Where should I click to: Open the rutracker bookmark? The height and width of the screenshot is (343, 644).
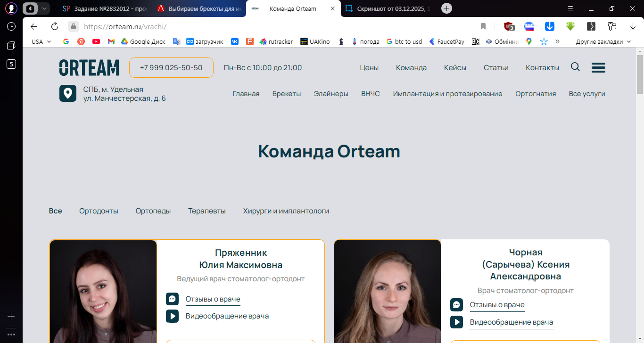pyautogui.click(x=276, y=41)
